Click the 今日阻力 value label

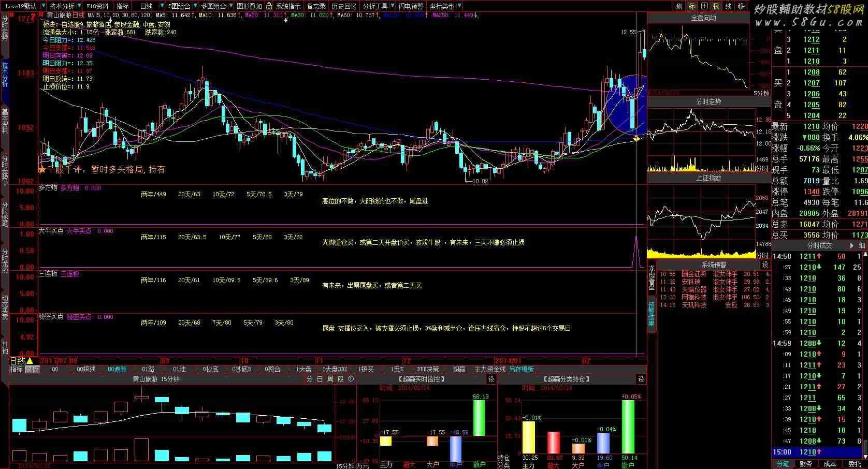[x=69, y=40]
